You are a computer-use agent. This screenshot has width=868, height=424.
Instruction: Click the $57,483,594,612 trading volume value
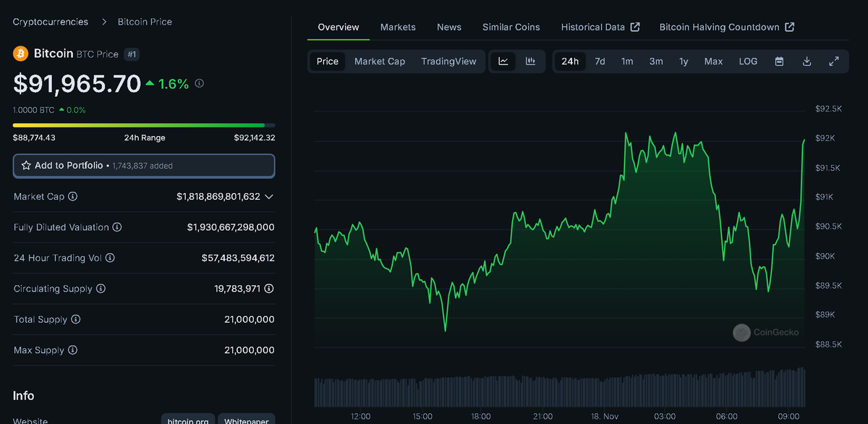click(x=238, y=258)
